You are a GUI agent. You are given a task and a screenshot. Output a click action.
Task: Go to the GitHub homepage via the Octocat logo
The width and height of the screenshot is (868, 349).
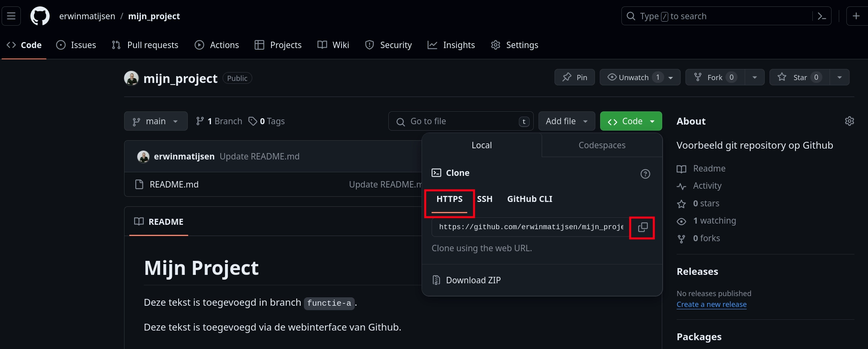pos(40,16)
